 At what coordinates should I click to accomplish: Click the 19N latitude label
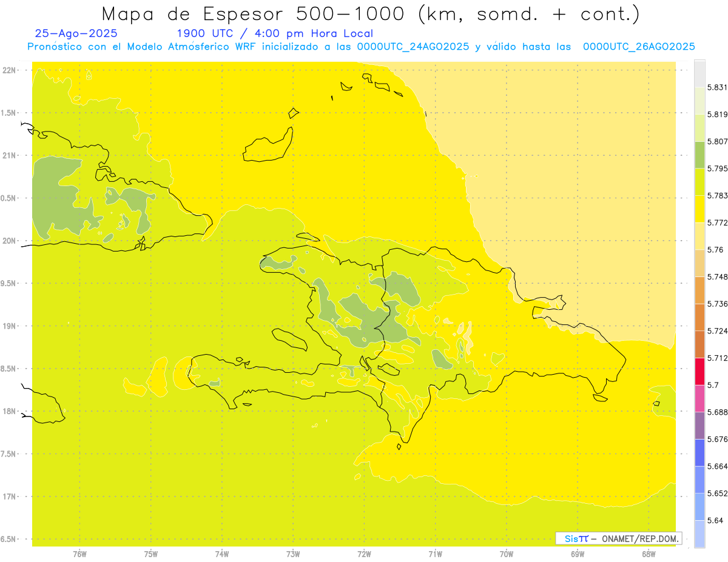pos(9,326)
